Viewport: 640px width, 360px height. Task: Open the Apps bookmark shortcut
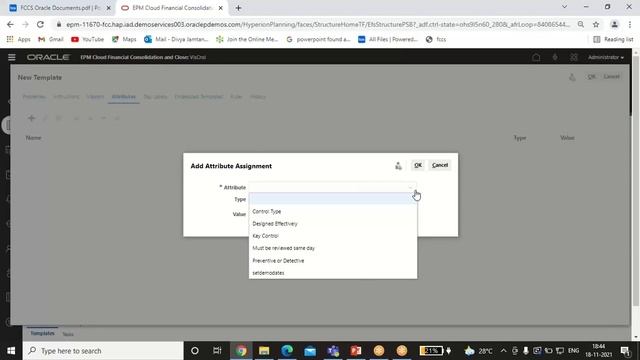click(x=18, y=39)
